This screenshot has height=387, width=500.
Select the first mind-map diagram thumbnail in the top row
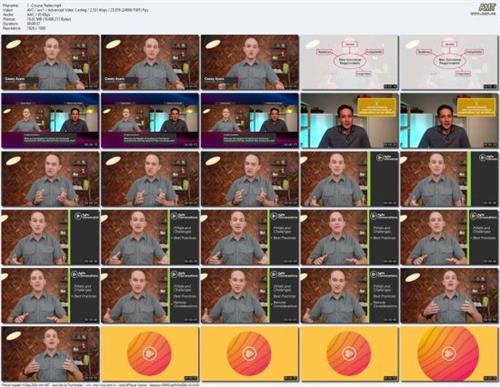(350, 62)
